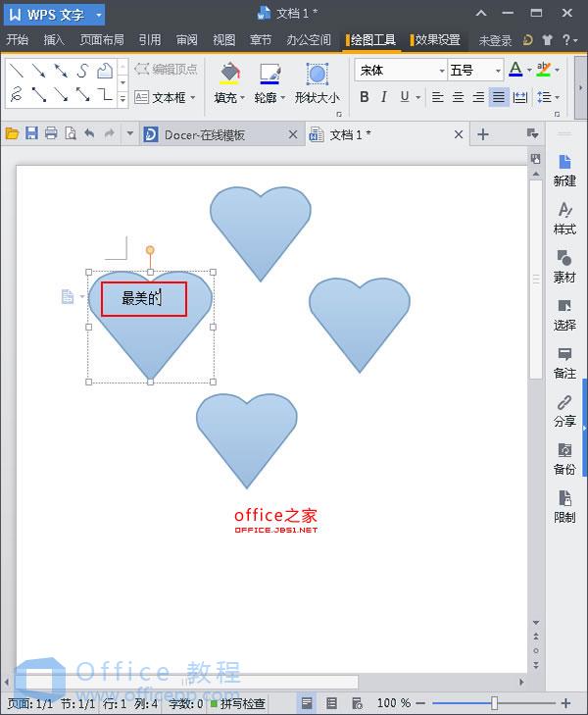The width and height of the screenshot is (588, 715).
Task: Click the font color A swatch
Action: pyautogui.click(x=515, y=70)
